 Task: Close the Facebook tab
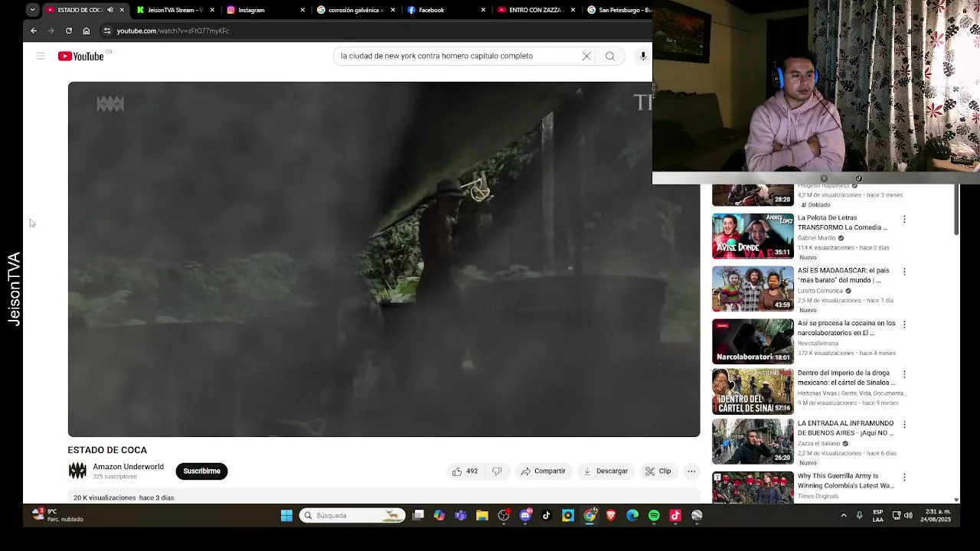click(483, 10)
